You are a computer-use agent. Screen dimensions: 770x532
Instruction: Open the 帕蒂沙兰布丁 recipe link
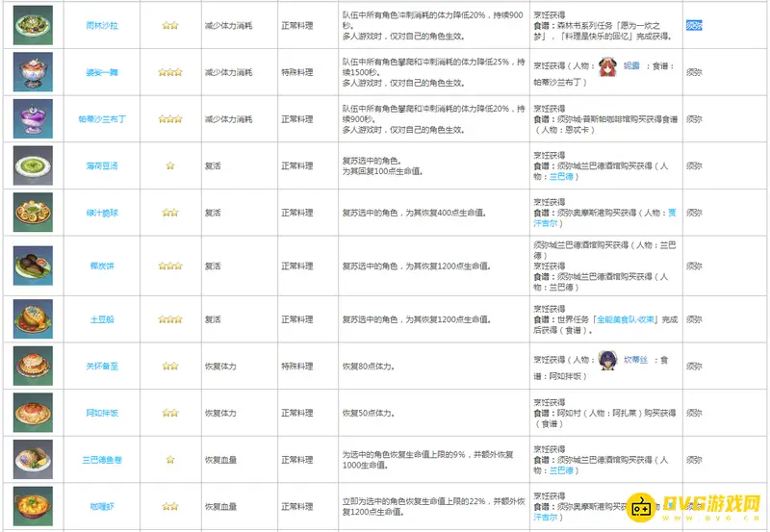100,119
